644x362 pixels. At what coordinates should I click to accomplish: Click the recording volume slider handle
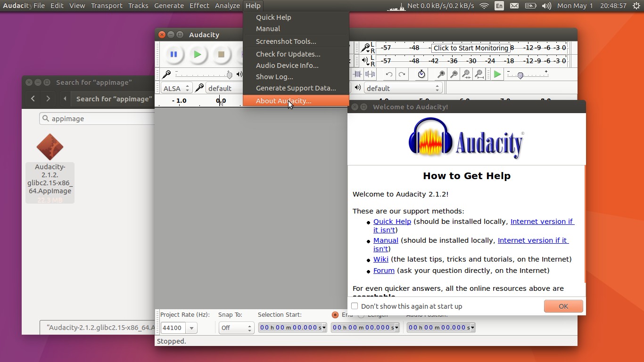[230, 75]
